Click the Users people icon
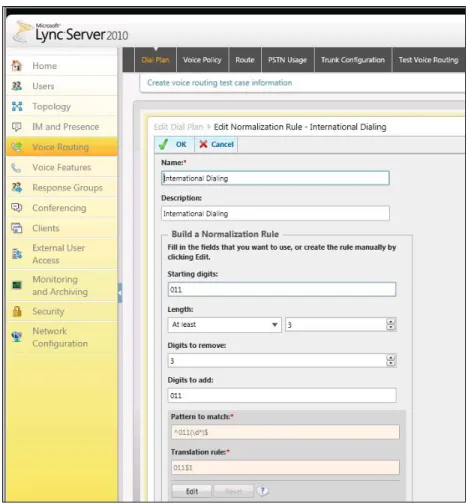 coord(17,86)
